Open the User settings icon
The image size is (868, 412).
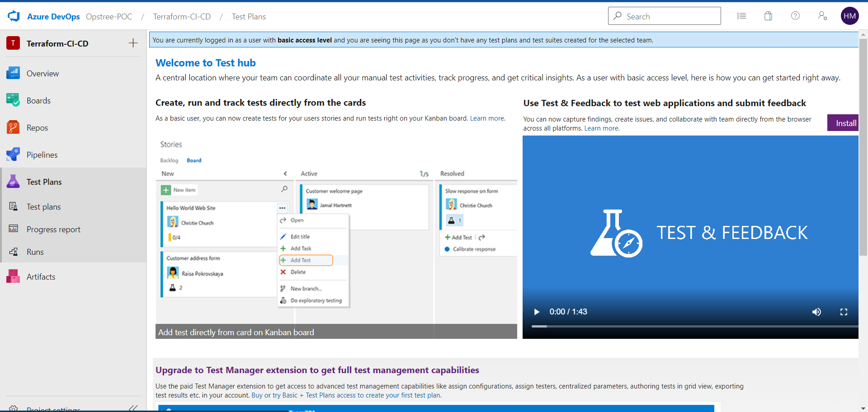[x=822, y=16]
